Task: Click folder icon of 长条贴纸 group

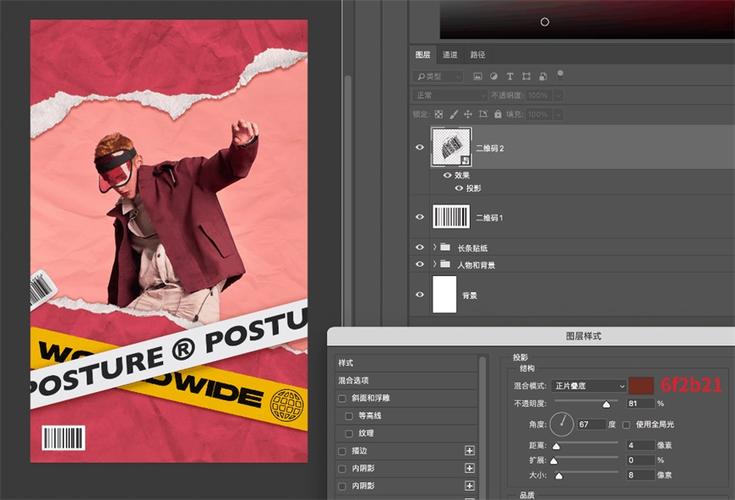Action: tap(445, 247)
